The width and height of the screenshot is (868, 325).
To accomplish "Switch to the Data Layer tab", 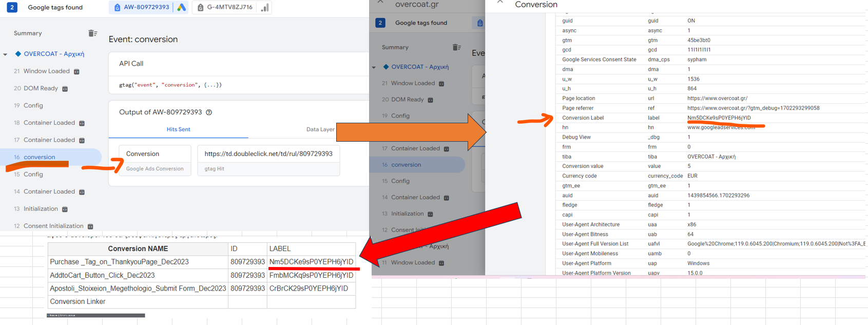I will [320, 129].
